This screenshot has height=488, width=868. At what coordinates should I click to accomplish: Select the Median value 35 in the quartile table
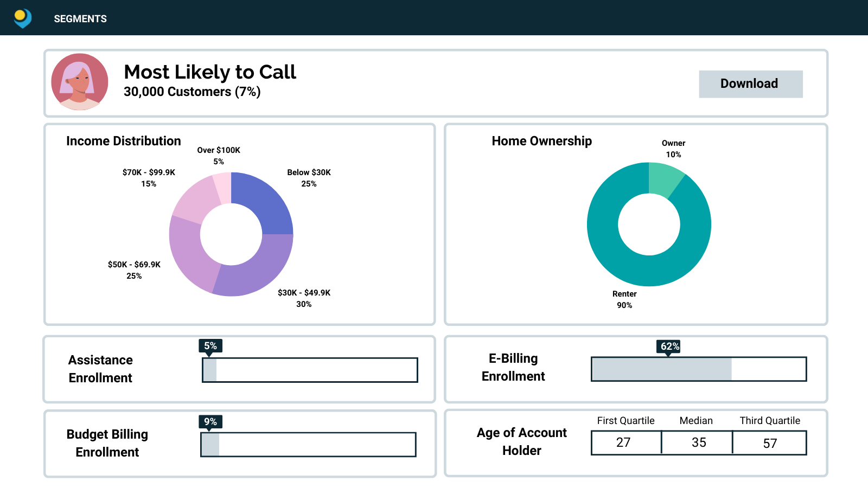coord(698,442)
